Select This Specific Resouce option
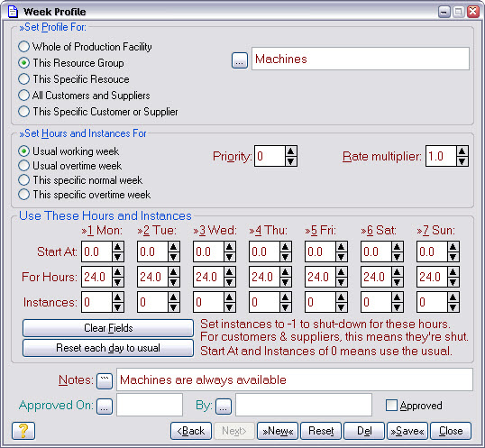Screen dimensions: 485x448 74,79
